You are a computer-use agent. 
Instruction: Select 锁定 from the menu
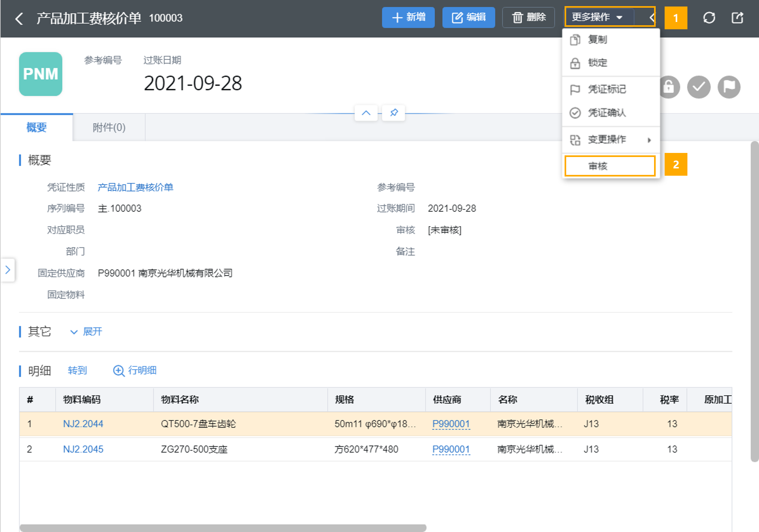pos(611,63)
